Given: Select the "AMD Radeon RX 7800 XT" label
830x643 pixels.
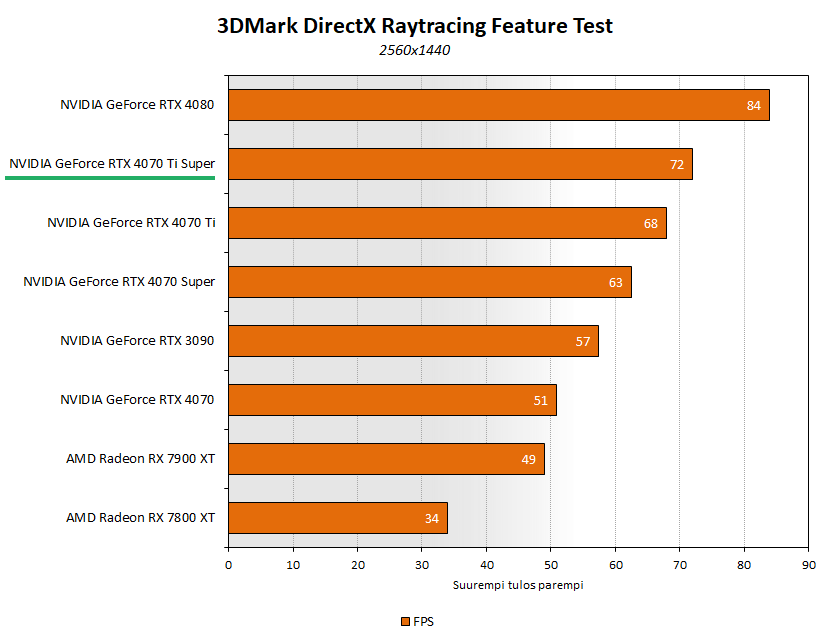Looking at the screenshot, I should [140, 518].
